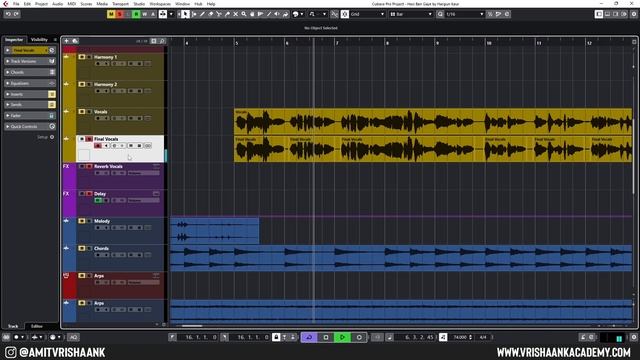Open the Audio menu
640x360 pixels.
[58, 4]
